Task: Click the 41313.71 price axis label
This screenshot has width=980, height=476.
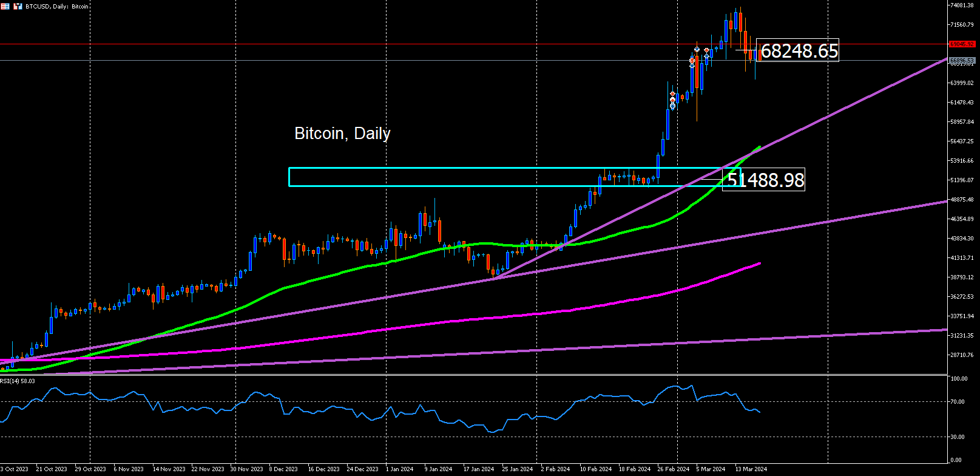Action: [x=962, y=257]
